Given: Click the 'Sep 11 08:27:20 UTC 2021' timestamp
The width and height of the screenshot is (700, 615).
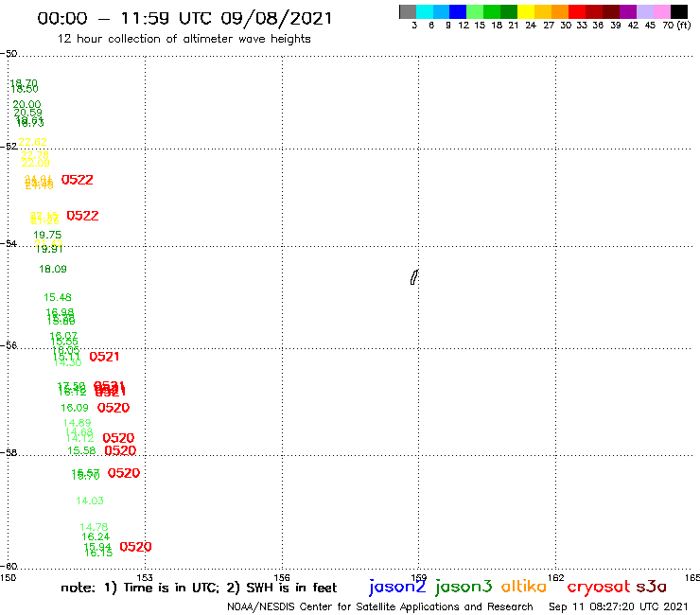Looking at the screenshot, I should [x=619, y=606].
